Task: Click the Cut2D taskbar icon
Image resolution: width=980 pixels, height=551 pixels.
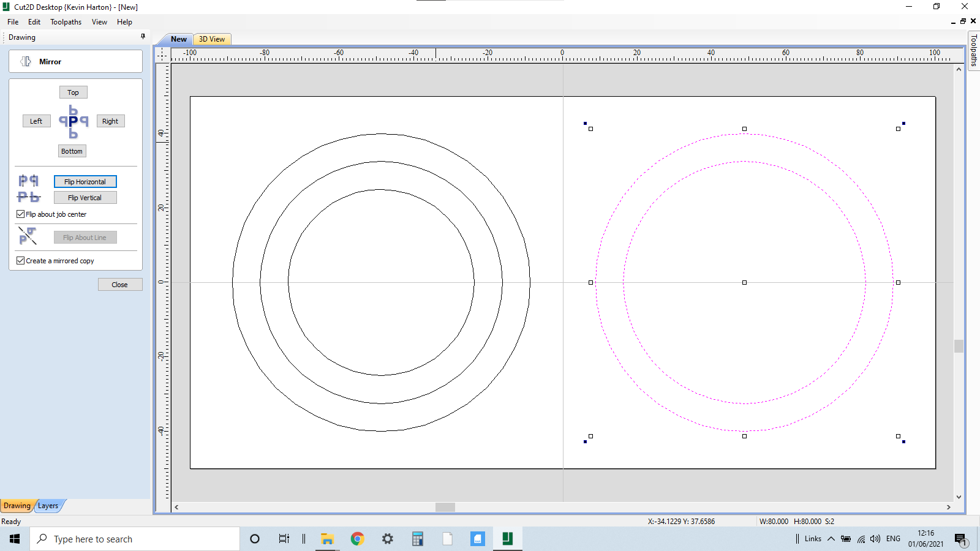Action: tap(507, 539)
